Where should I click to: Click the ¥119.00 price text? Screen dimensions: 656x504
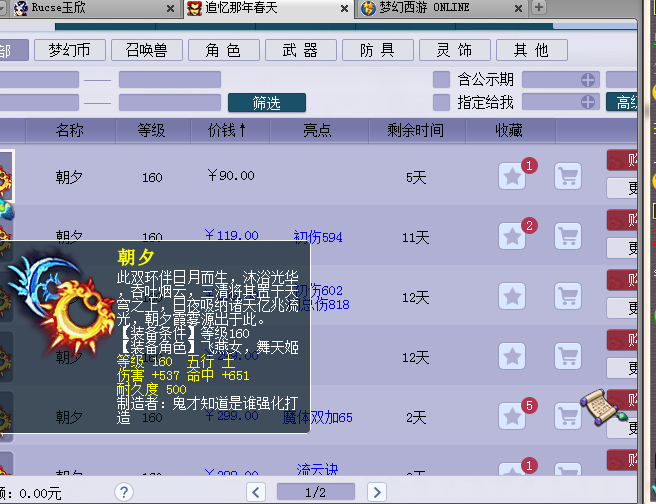click(231, 235)
